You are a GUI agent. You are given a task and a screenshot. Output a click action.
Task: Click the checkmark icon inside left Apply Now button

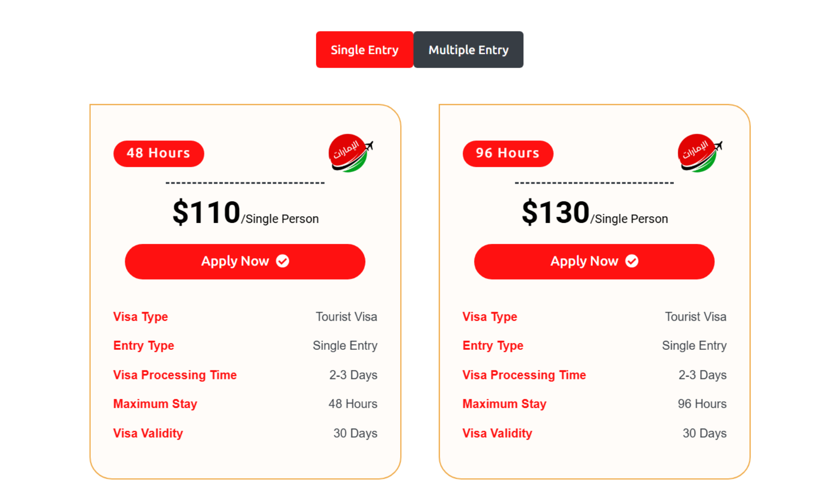[x=283, y=261]
